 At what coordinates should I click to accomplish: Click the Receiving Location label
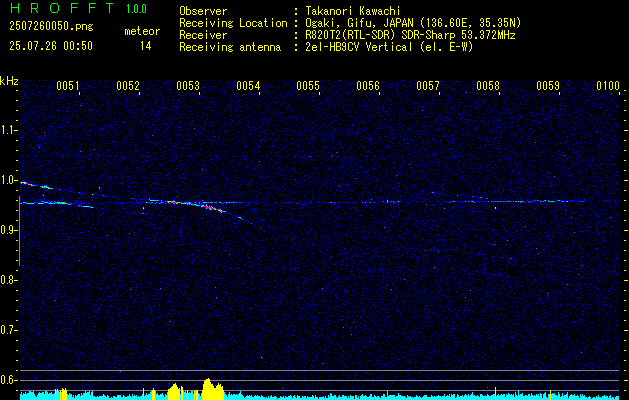click(x=233, y=23)
